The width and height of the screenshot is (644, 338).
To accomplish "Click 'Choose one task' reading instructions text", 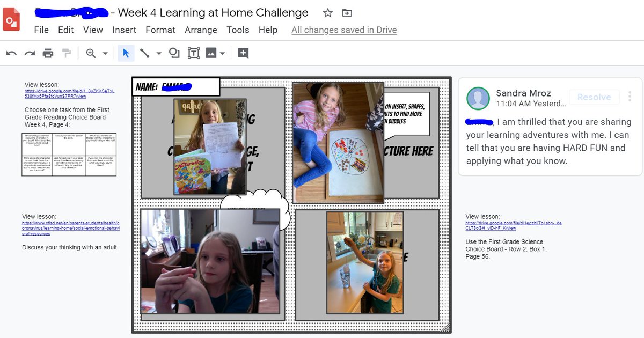I will click(x=67, y=117).
